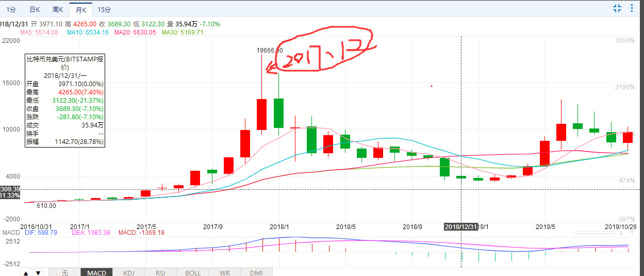The width and height of the screenshot is (644, 276).
Task: Click the up triangle below the indicator panel
Action: coord(26,272)
